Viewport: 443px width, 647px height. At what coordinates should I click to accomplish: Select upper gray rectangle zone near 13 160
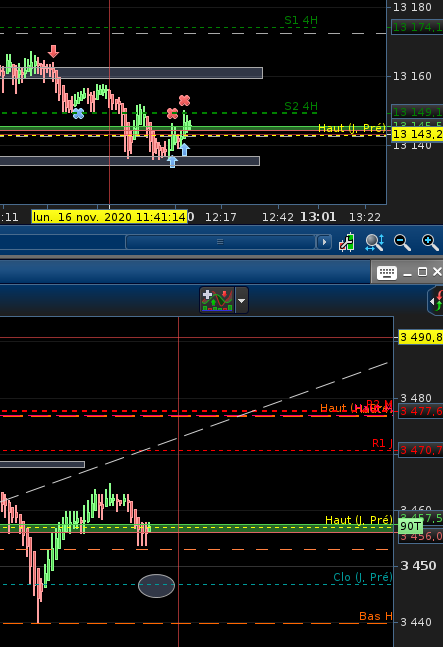click(x=131, y=73)
